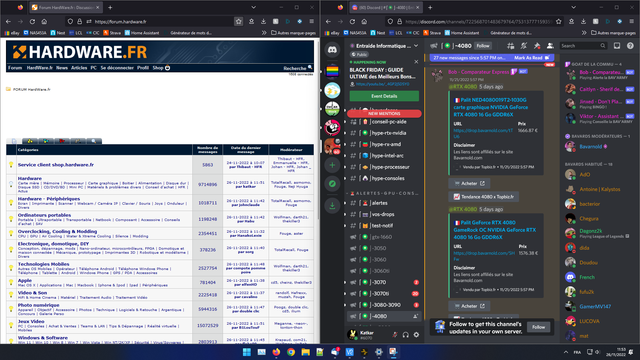
Task: Click Se déconnecter on hardware.fr
Action: [117, 68]
